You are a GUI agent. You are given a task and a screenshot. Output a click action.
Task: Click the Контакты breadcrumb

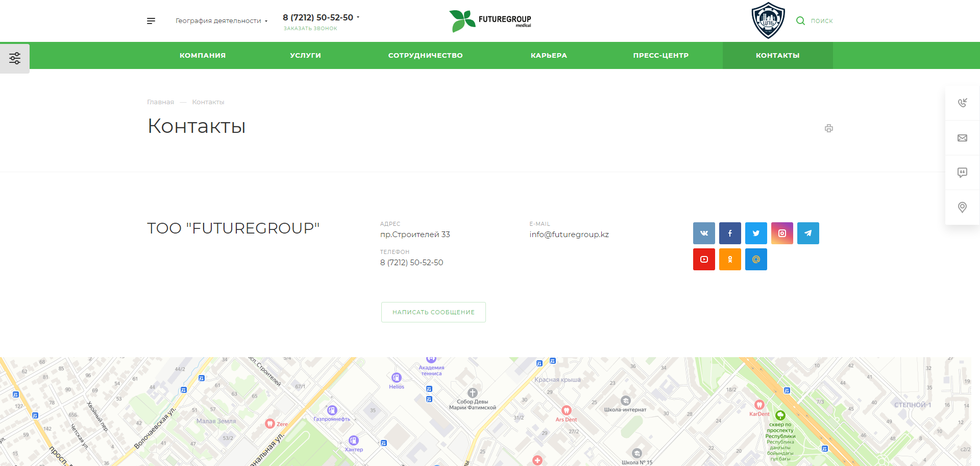208,102
